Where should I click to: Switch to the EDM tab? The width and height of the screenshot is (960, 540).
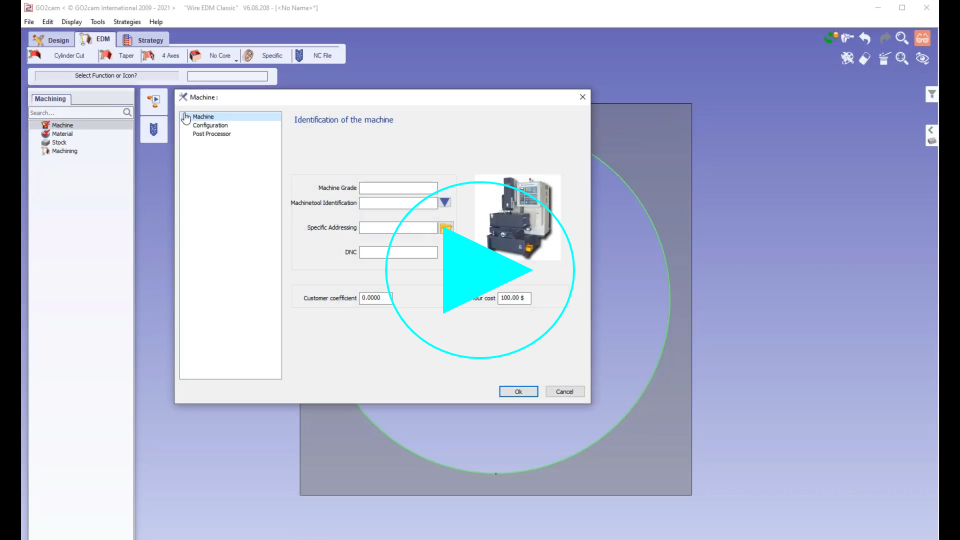(96, 39)
